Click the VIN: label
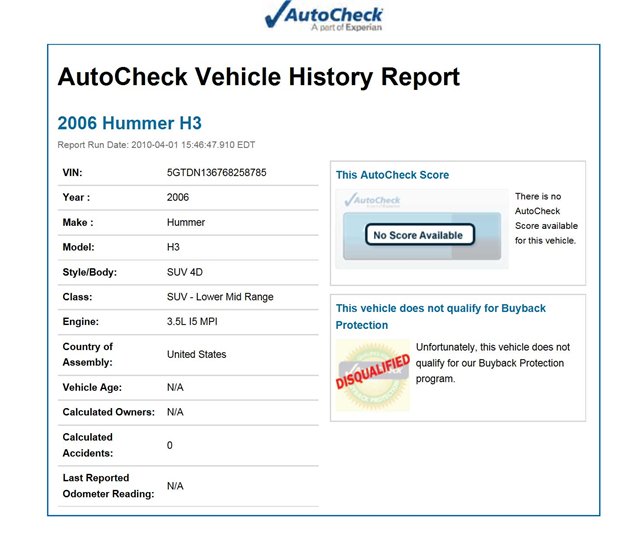Screen dimensions: 640x542 72,173
